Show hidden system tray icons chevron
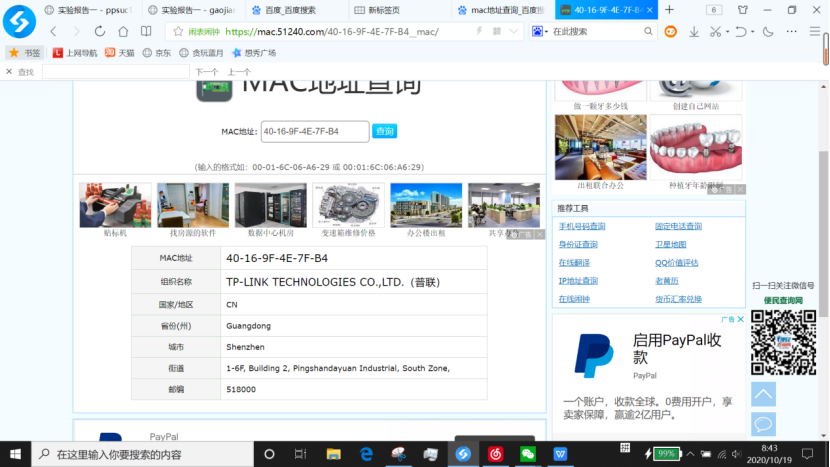Viewport: 830px width, 467px height. click(x=690, y=454)
